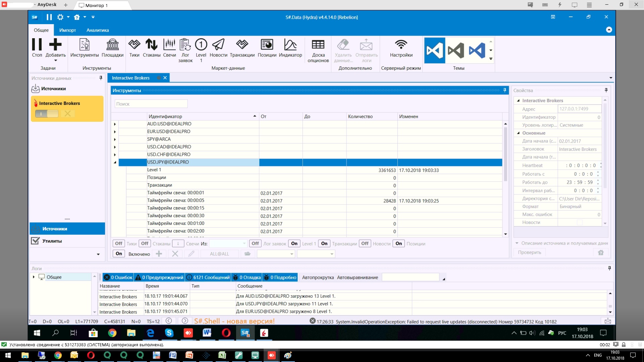
Task: Open the Стаканы order book icon
Action: [x=152, y=45]
